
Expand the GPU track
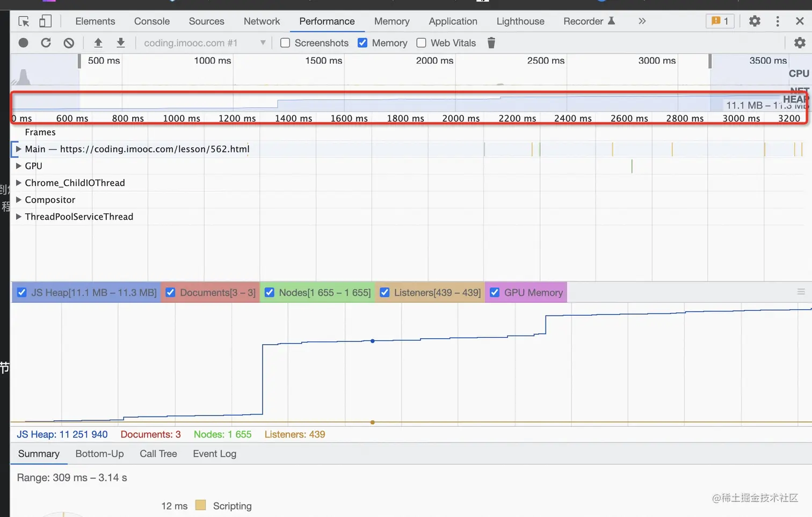(19, 166)
